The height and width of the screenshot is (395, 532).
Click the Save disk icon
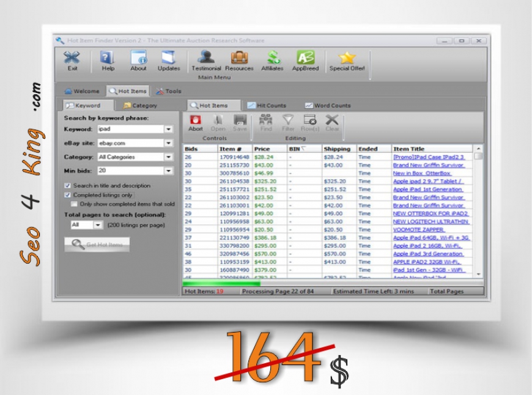(240, 120)
